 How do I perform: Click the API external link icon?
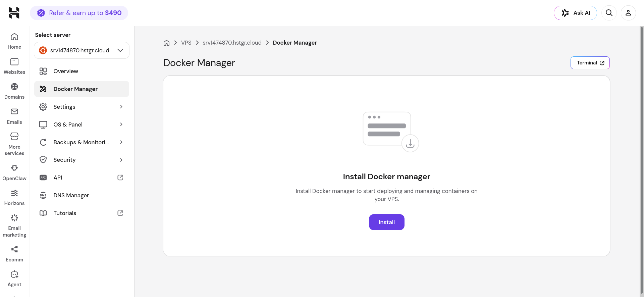120,178
